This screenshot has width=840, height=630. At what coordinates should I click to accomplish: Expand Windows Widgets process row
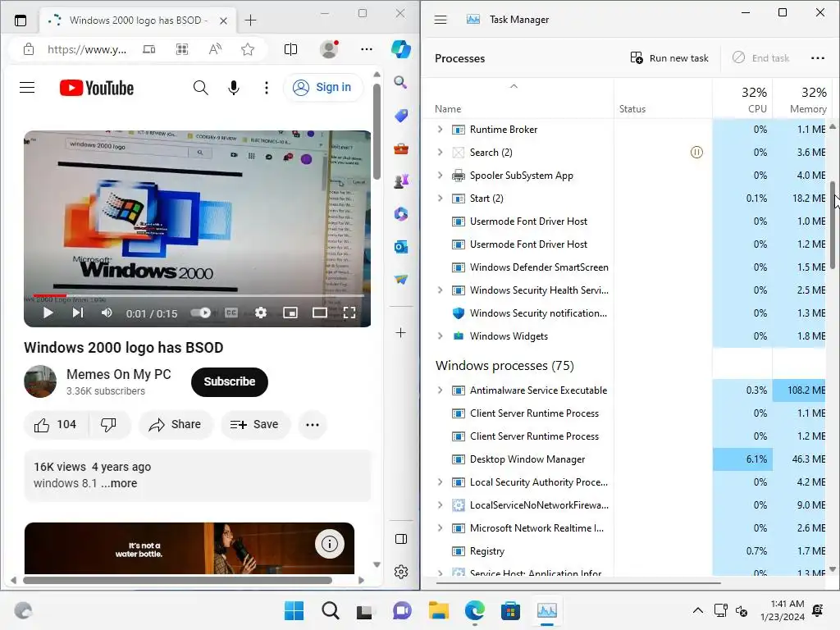pos(441,336)
